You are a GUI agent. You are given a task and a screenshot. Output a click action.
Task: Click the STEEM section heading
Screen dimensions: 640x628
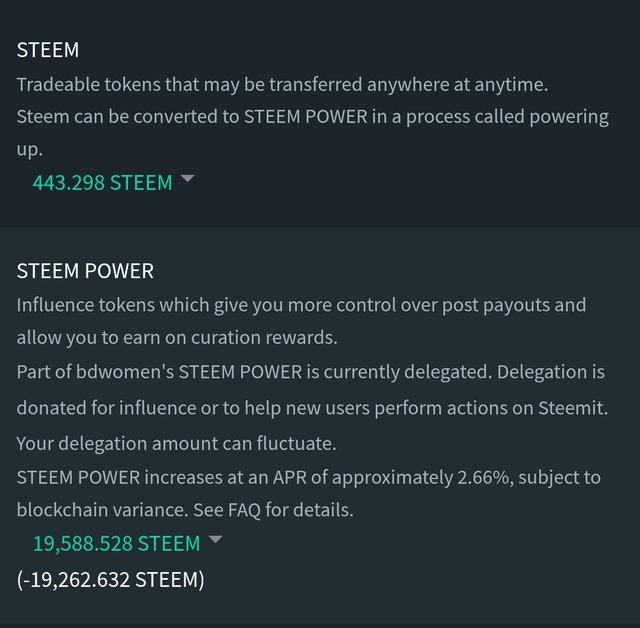48,50
